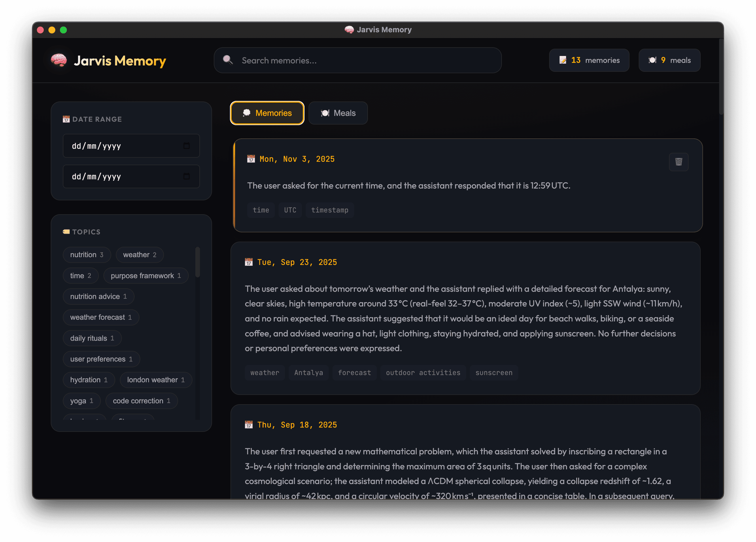
Task: Click the search magnifier icon
Action: coord(228,60)
